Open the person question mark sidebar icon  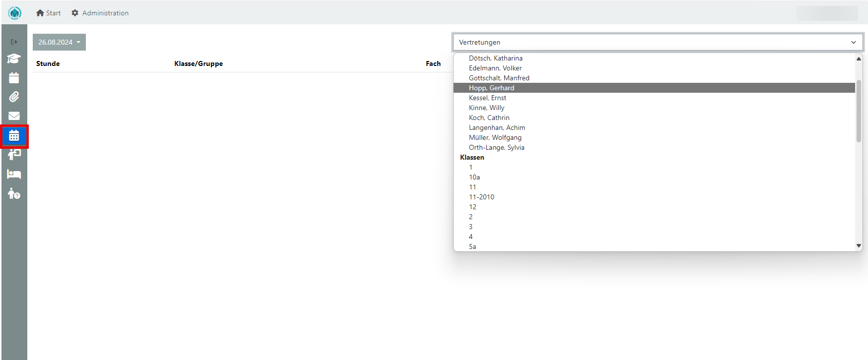14,193
